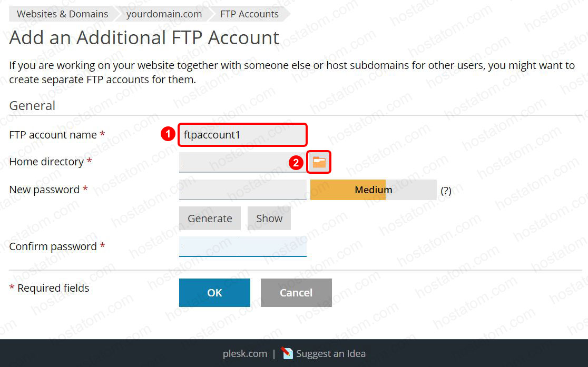Click the General section heading
Screen dimensions: 588x367
point(32,105)
